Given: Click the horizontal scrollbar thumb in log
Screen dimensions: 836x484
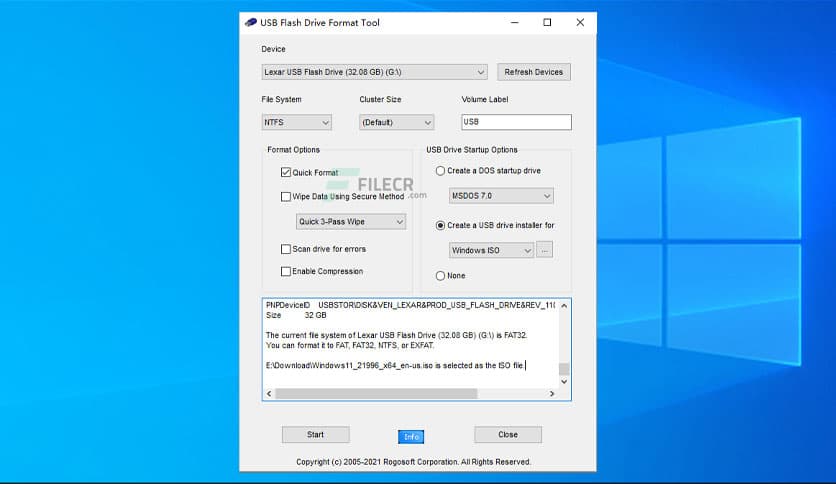Looking at the screenshot, I should tap(376, 393).
